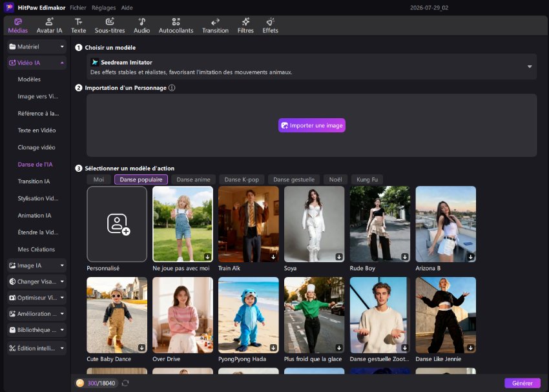Switch to the Noël tab
Image resolution: width=549 pixels, height=392 pixels.
pyautogui.click(x=335, y=180)
